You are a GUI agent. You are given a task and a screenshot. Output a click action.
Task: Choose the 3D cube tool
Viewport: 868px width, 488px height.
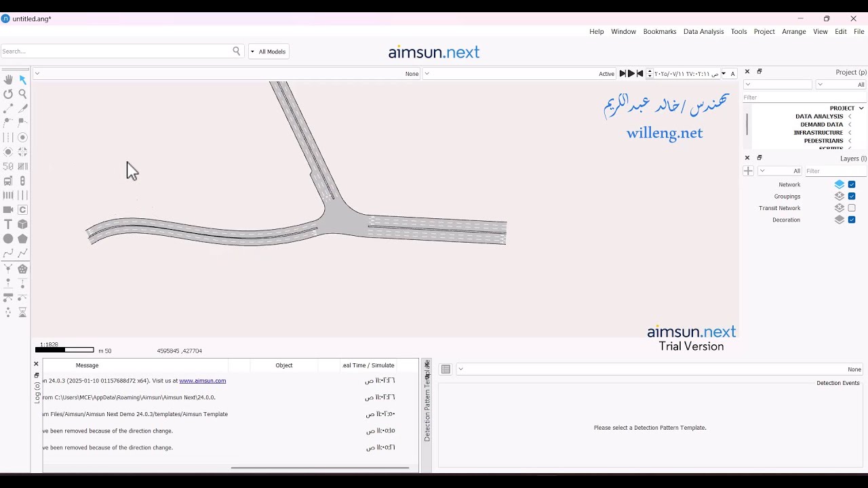tap(22, 224)
